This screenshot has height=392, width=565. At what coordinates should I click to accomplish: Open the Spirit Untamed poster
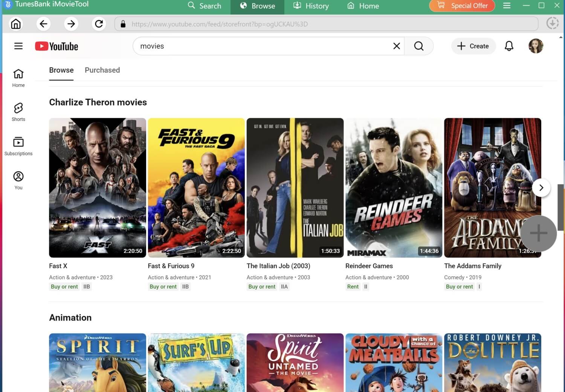pyautogui.click(x=295, y=363)
